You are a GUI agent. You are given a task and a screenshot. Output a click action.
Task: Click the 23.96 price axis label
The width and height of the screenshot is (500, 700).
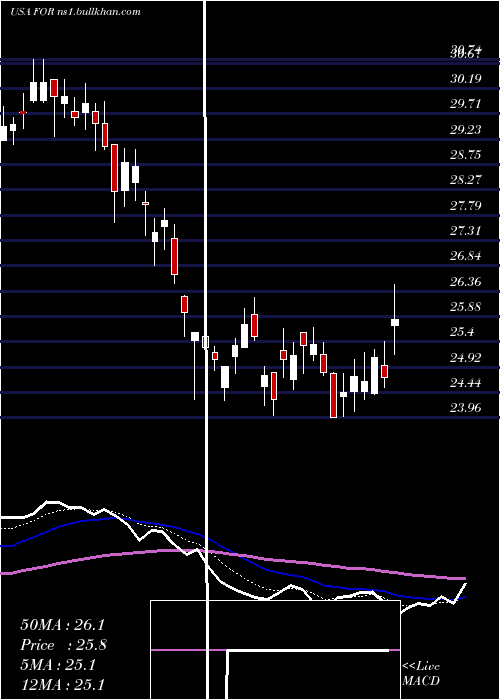(466, 408)
